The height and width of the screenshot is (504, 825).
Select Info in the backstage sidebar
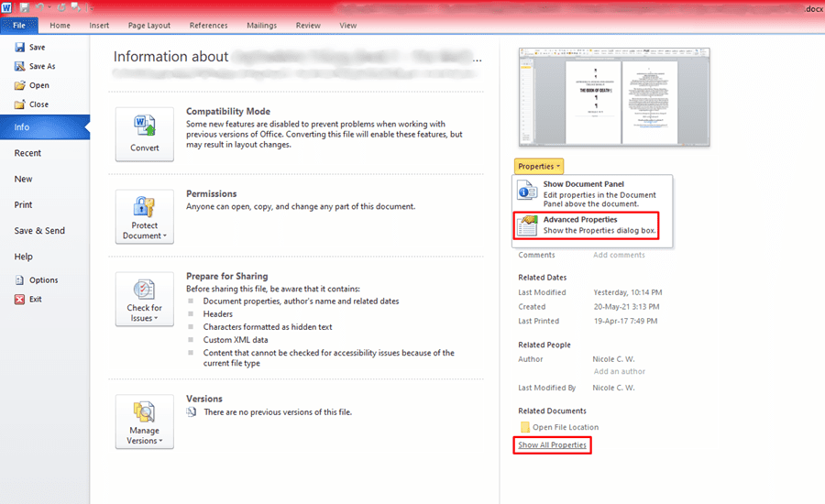[x=45, y=127]
